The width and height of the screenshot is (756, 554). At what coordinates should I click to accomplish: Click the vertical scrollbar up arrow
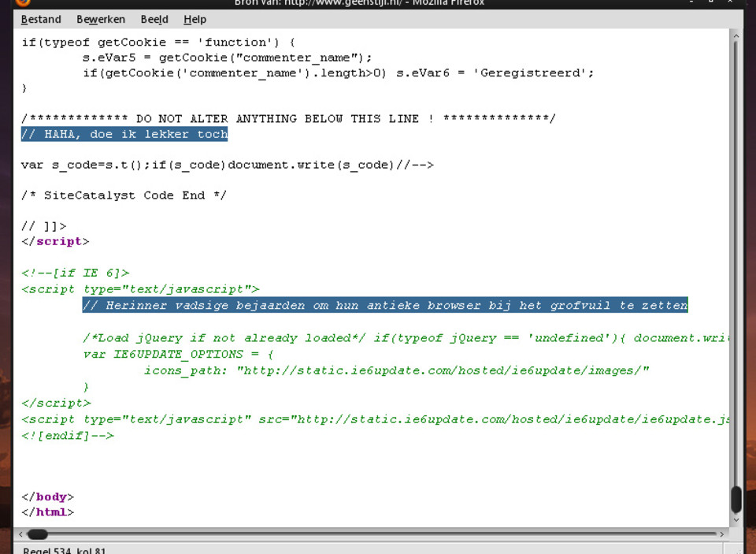(736, 35)
